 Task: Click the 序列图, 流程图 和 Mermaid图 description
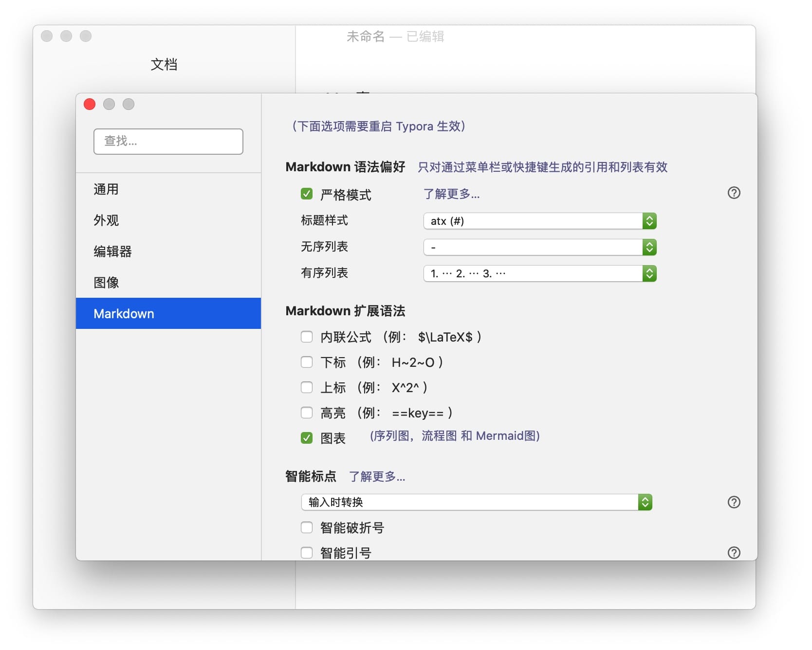coord(455,436)
